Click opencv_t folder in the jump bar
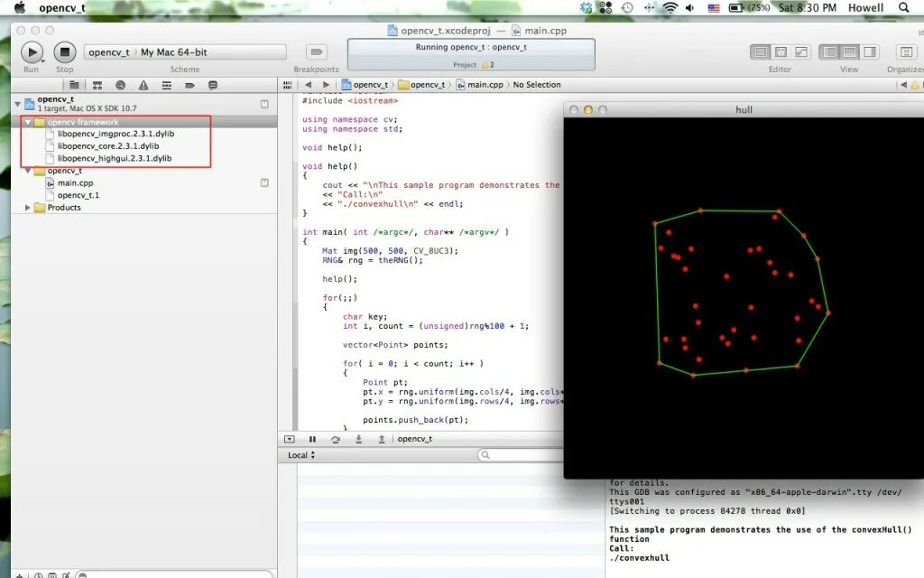The width and height of the screenshot is (924, 578). (421, 85)
